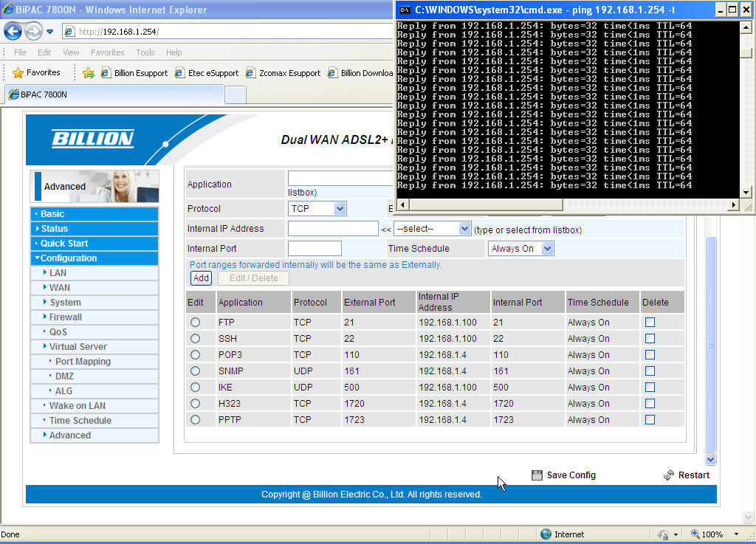Check the H323 row delete checkbox
Image resolution: width=756 pixels, height=544 pixels.
(650, 404)
